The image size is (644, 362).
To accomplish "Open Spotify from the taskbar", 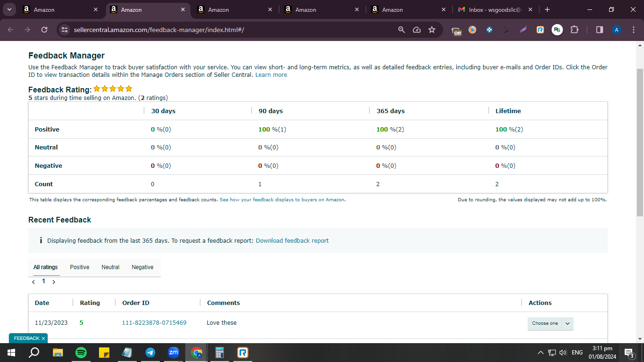I will point(81,353).
